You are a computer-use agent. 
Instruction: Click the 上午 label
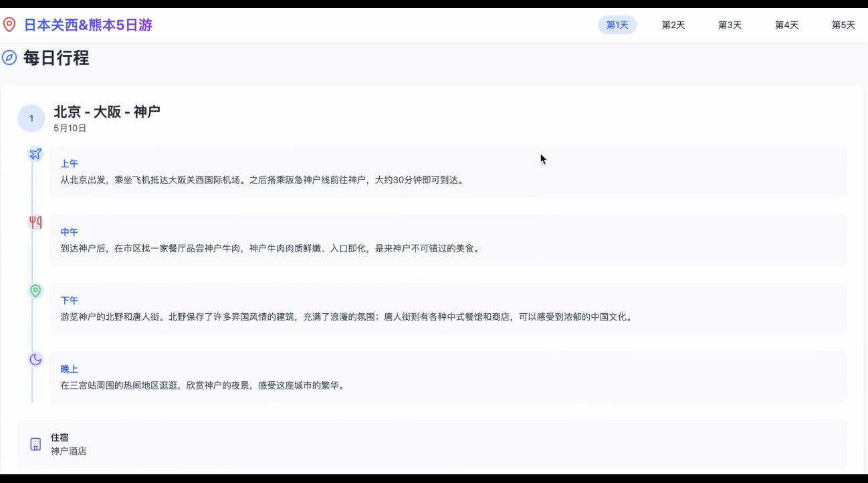(x=70, y=164)
